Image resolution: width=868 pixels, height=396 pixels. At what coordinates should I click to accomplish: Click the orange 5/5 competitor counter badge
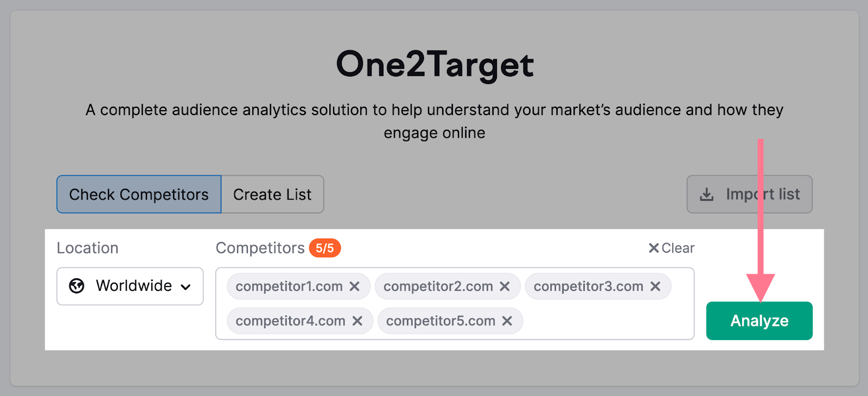pos(325,248)
